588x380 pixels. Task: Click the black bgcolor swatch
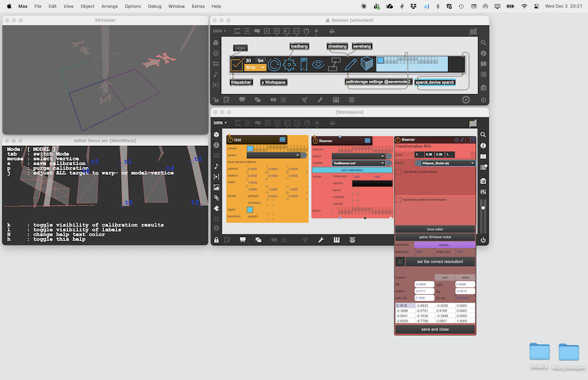point(372,184)
